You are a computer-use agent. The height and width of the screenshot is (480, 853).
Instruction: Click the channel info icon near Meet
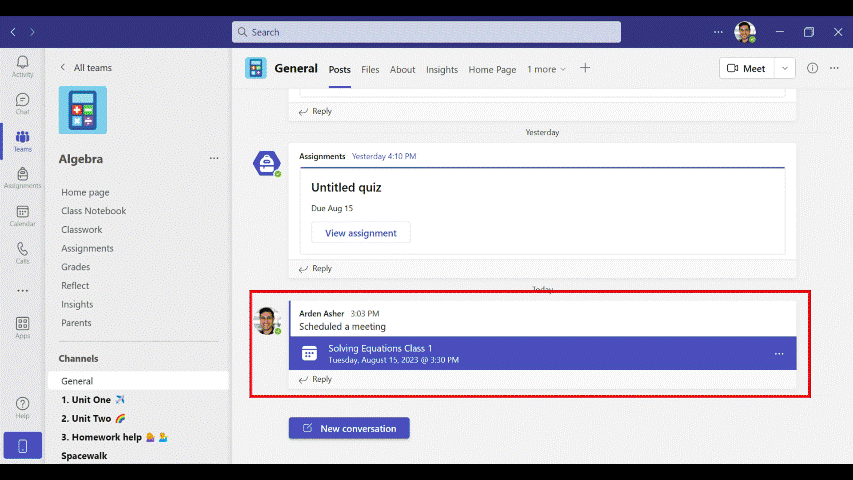coord(812,68)
